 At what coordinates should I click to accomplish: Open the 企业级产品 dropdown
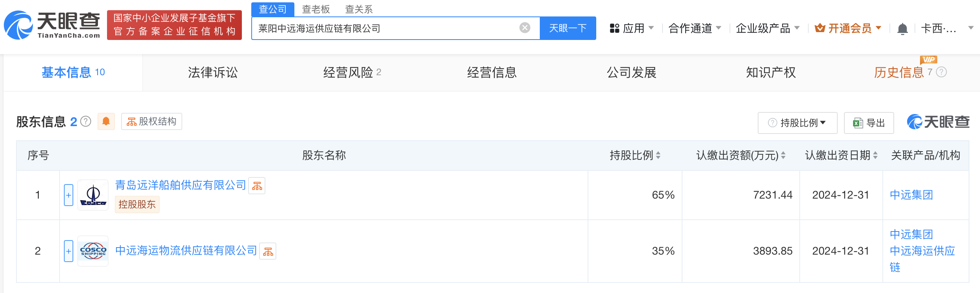point(768,28)
